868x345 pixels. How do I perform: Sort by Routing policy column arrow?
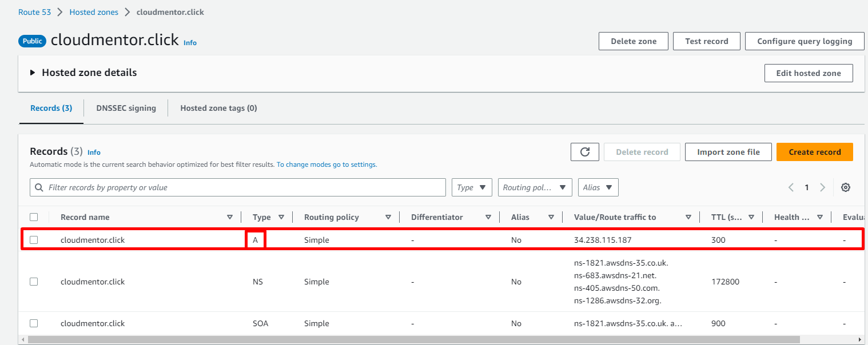388,217
